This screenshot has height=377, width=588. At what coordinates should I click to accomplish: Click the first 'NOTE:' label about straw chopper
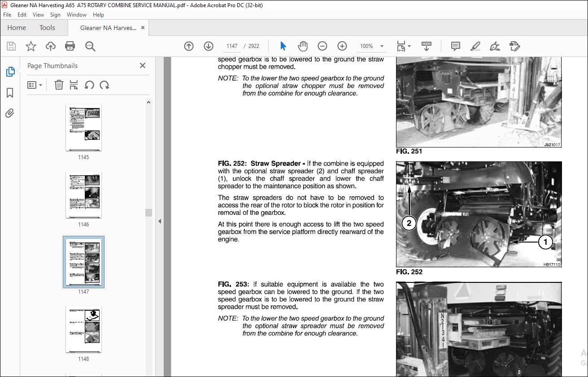coord(228,78)
